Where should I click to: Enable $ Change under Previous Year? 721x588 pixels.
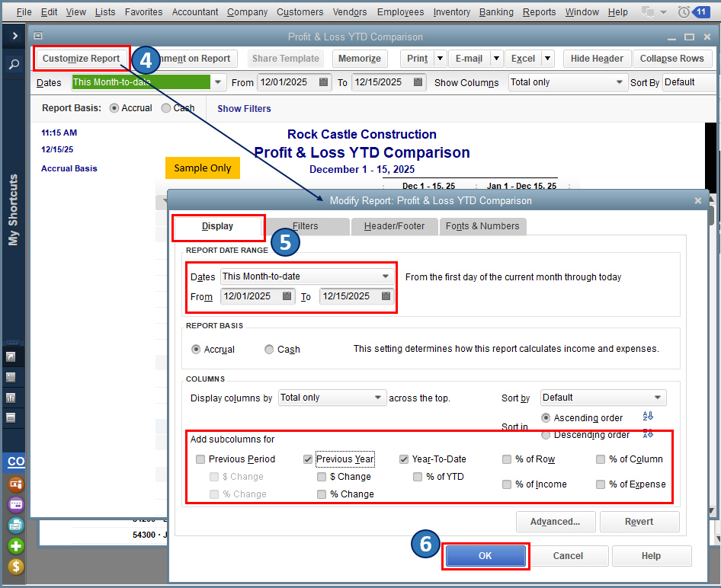322,477
